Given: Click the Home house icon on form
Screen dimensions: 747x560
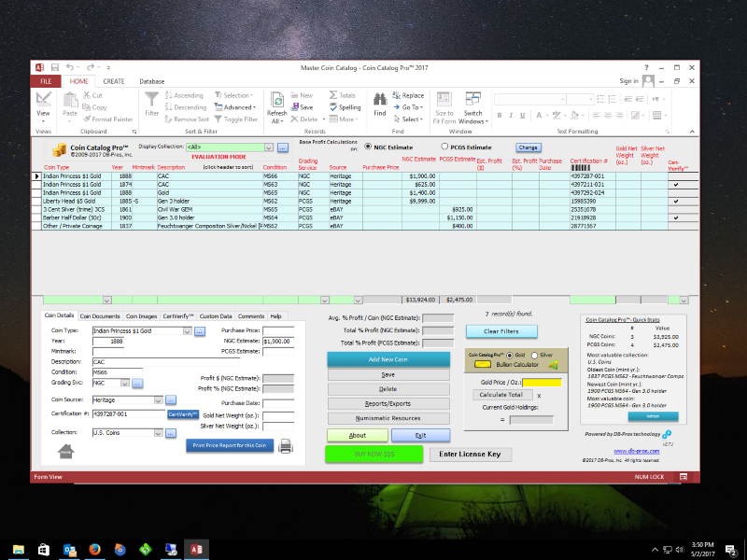Looking at the screenshot, I should tap(66, 451).
